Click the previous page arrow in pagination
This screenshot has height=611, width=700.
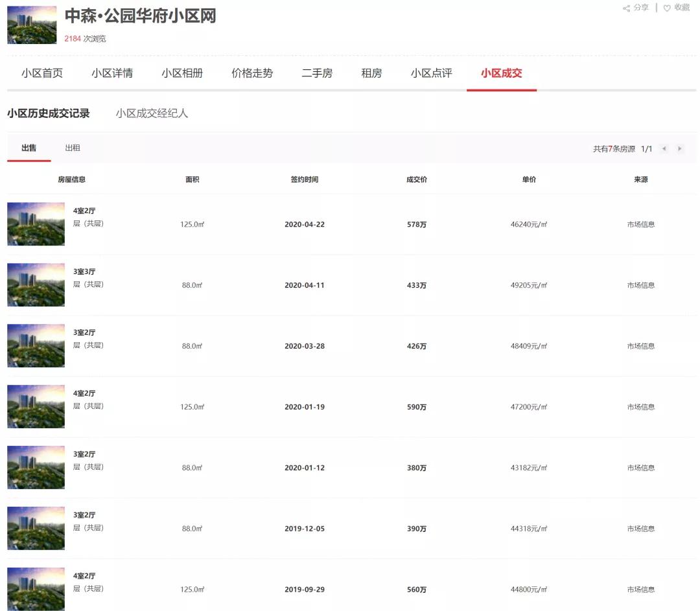pyautogui.click(x=663, y=148)
